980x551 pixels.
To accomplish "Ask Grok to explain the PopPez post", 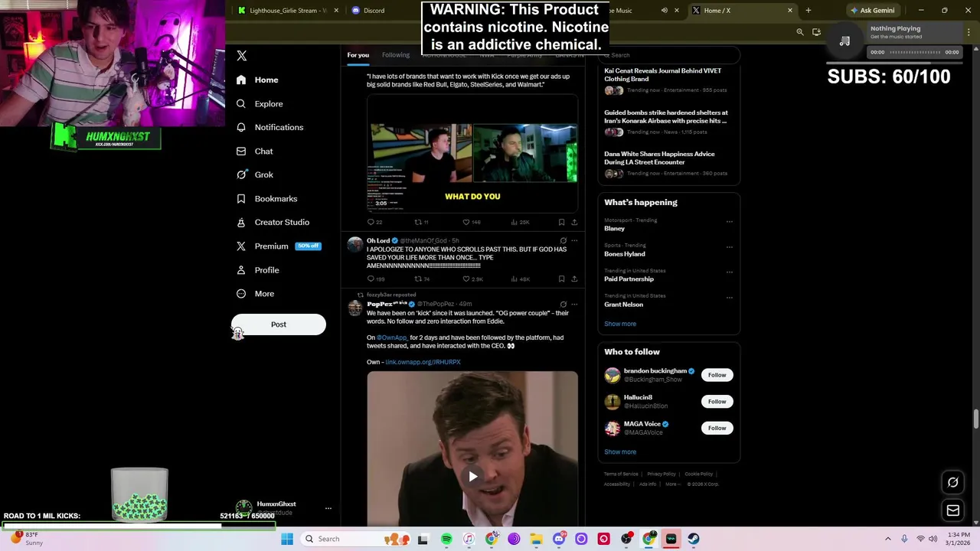I will 563,304.
